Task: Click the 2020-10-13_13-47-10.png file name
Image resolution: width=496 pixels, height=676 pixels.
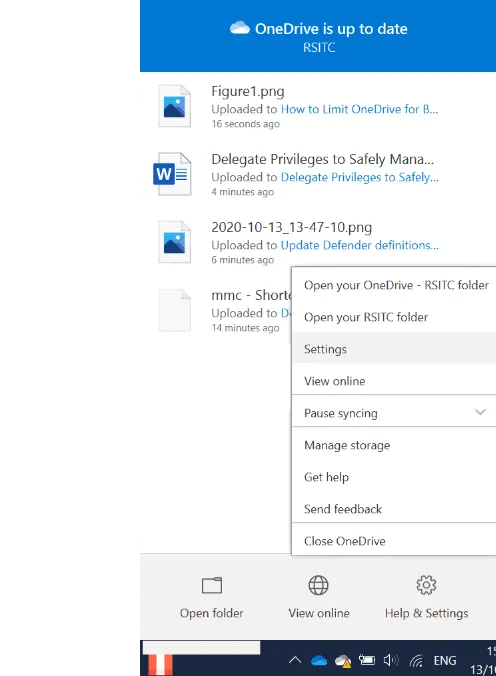Action: [292, 227]
